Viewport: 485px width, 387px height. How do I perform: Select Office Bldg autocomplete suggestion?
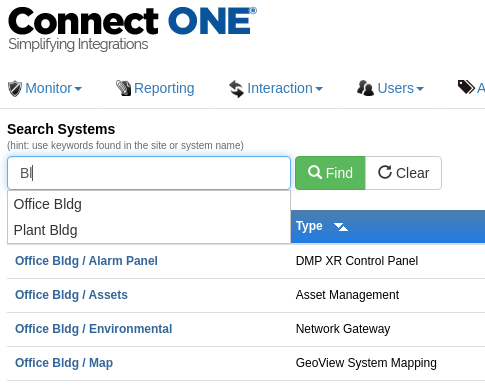pos(149,204)
